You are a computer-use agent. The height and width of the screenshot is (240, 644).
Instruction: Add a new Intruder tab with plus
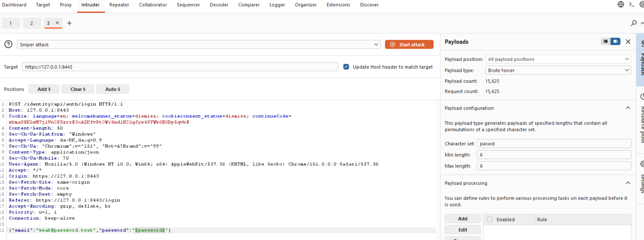69,23
